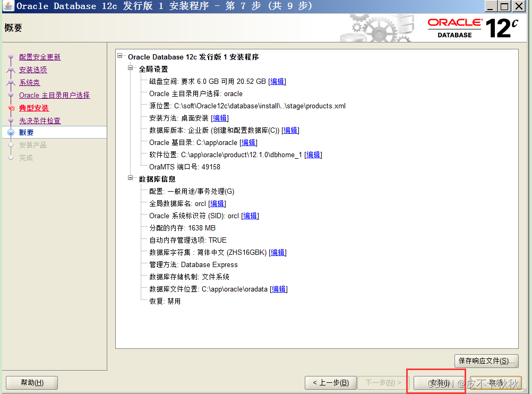Open the 配置安全更新 step
The height and width of the screenshot is (394, 532).
coord(40,57)
